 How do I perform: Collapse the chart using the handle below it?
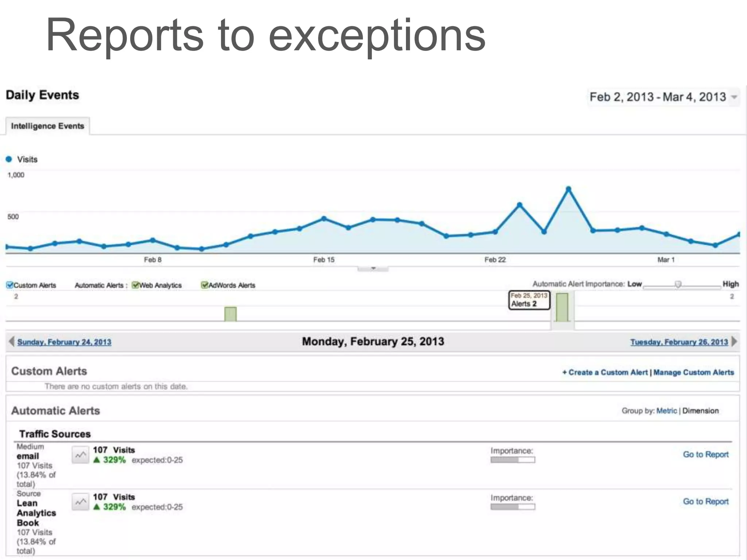point(373,269)
